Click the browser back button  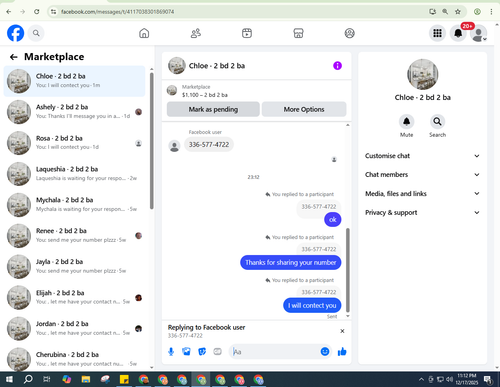point(9,12)
